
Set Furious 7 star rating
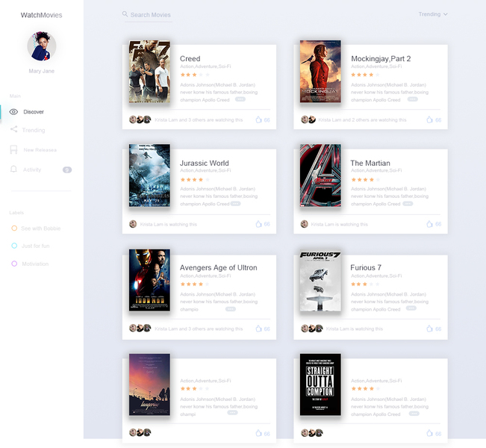[365, 284]
